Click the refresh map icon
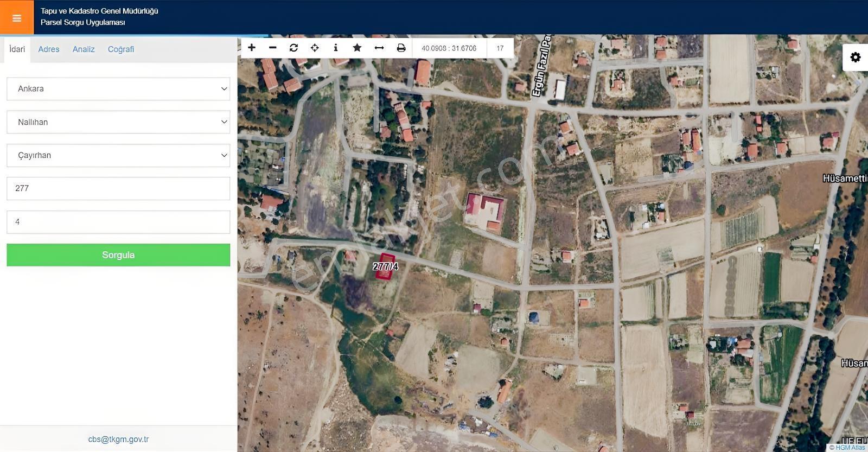The image size is (868, 452). click(x=293, y=48)
